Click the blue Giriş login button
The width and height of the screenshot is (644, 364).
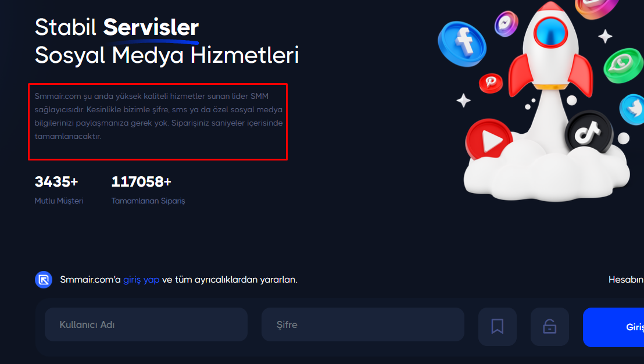pyautogui.click(x=614, y=327)
